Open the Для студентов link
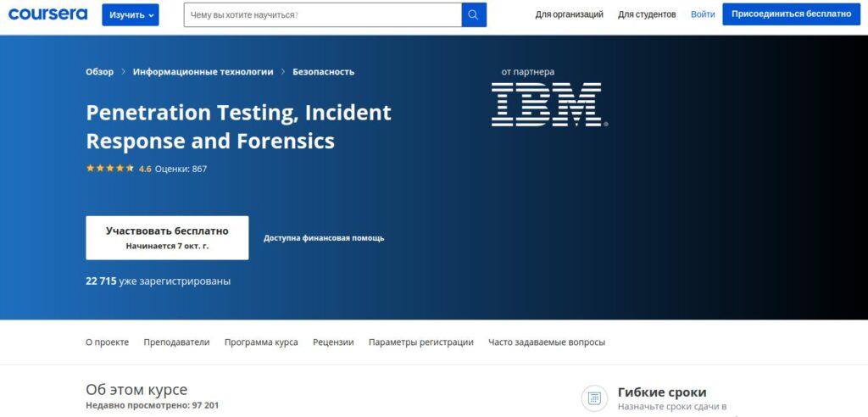Screen dimensions: 868x417 click(647, 14)
